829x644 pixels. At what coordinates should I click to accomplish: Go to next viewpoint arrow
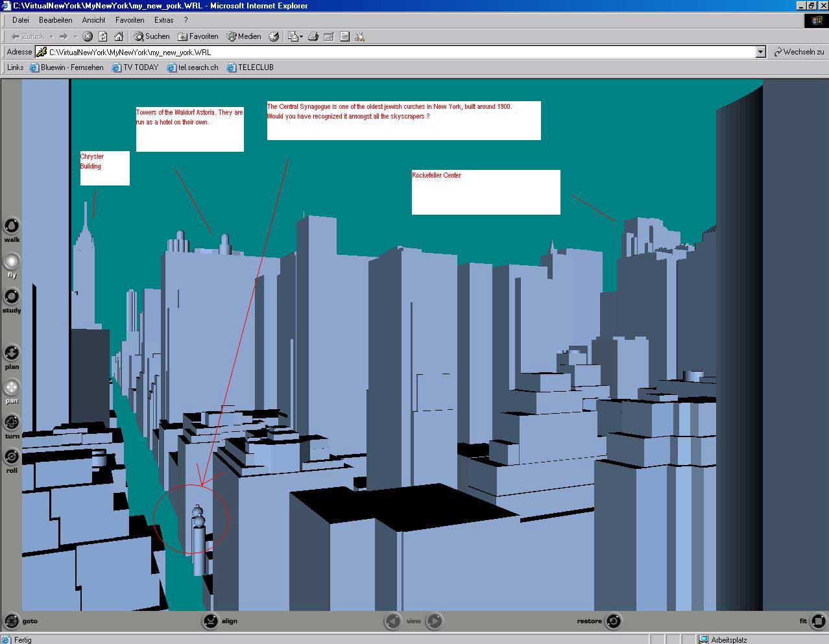click(x=435, y=621)
